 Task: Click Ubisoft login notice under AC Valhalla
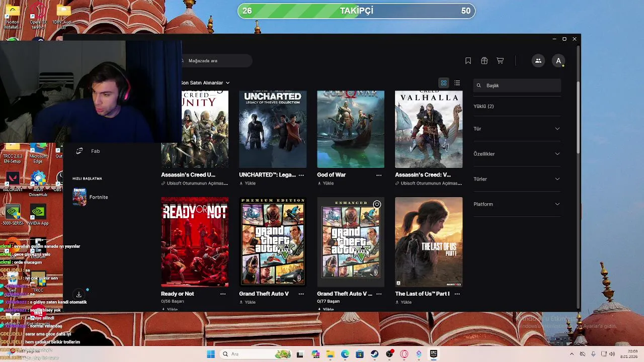coord(429,184)
